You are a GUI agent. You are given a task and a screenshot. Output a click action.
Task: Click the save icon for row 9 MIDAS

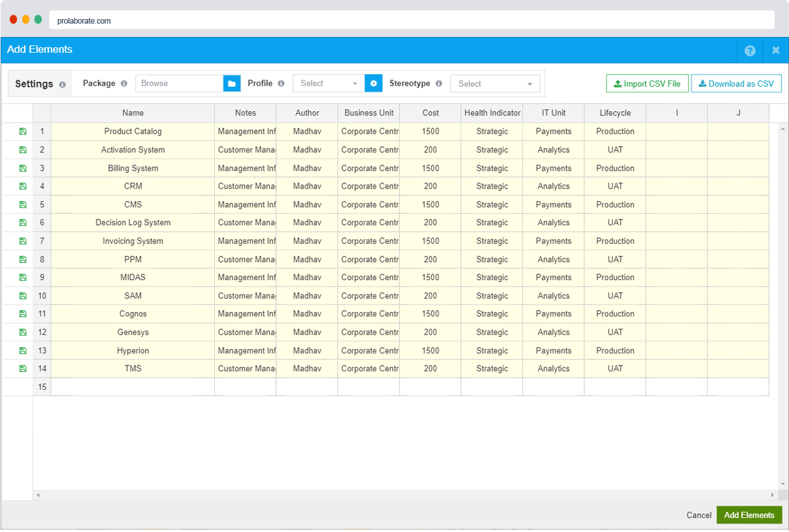(x=23, y=277)
